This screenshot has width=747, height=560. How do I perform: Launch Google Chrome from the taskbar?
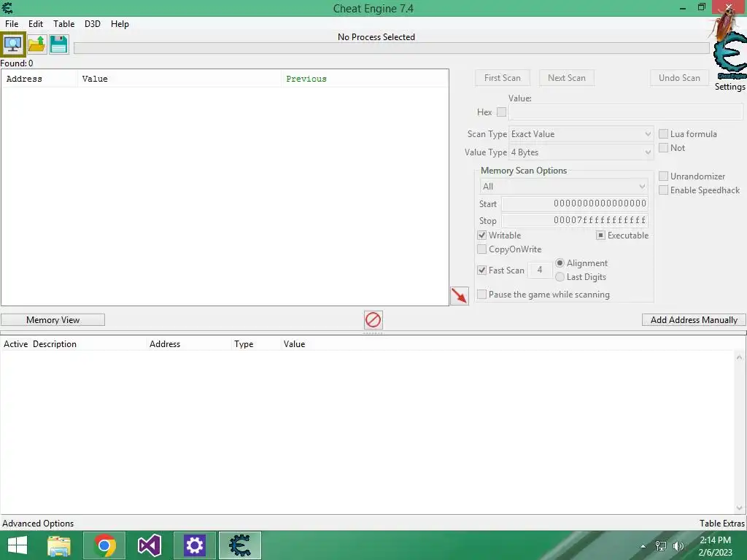click(x=104, y=545)
